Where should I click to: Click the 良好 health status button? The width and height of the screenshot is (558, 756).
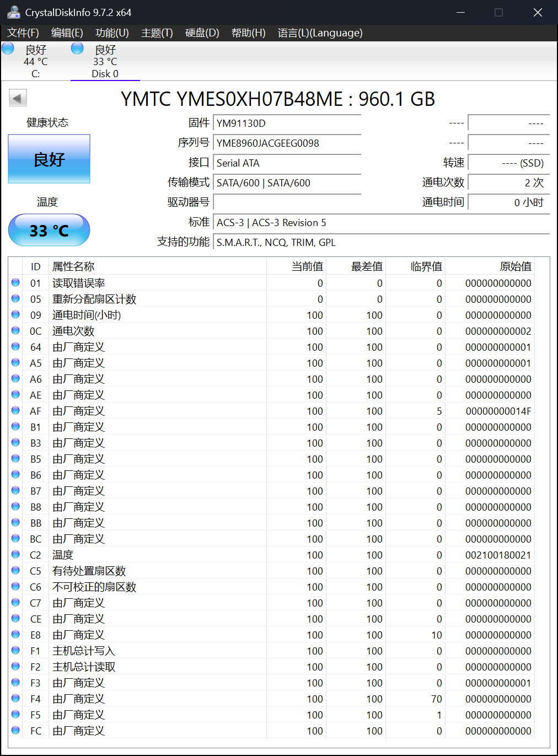[x=49, y=159]
